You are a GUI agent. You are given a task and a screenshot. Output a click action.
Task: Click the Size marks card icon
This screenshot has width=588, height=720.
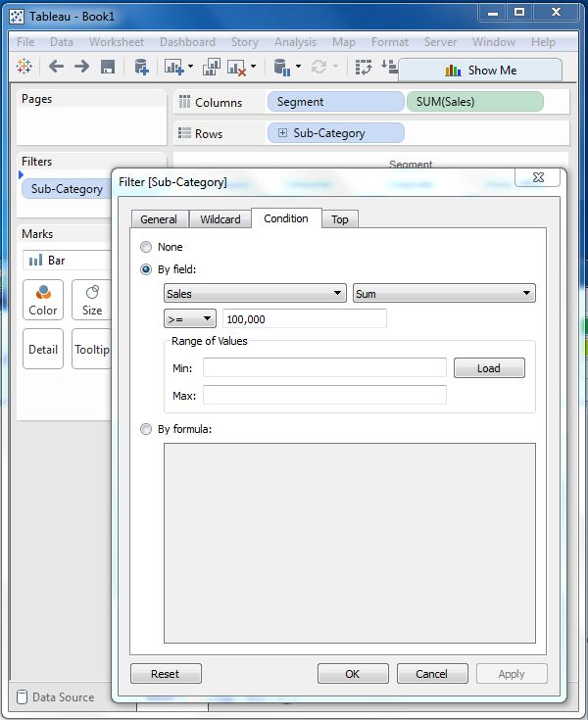[92, 300]
